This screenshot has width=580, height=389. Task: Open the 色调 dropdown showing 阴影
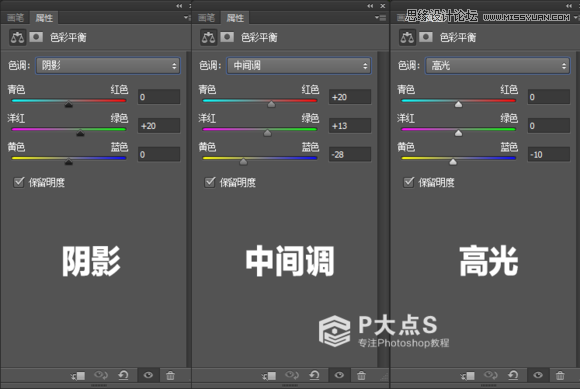[108, 66]
